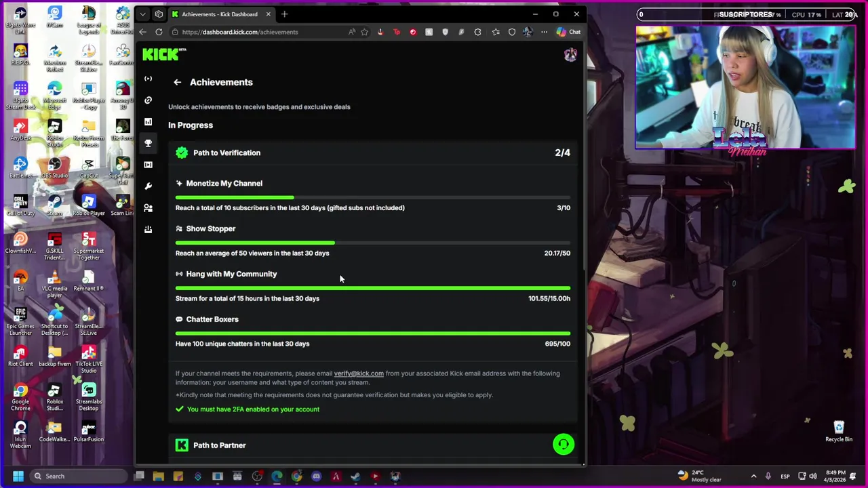Switch the ESP input language indicator
This screenshot has width=868, height=488.
(x=785, y=476)
